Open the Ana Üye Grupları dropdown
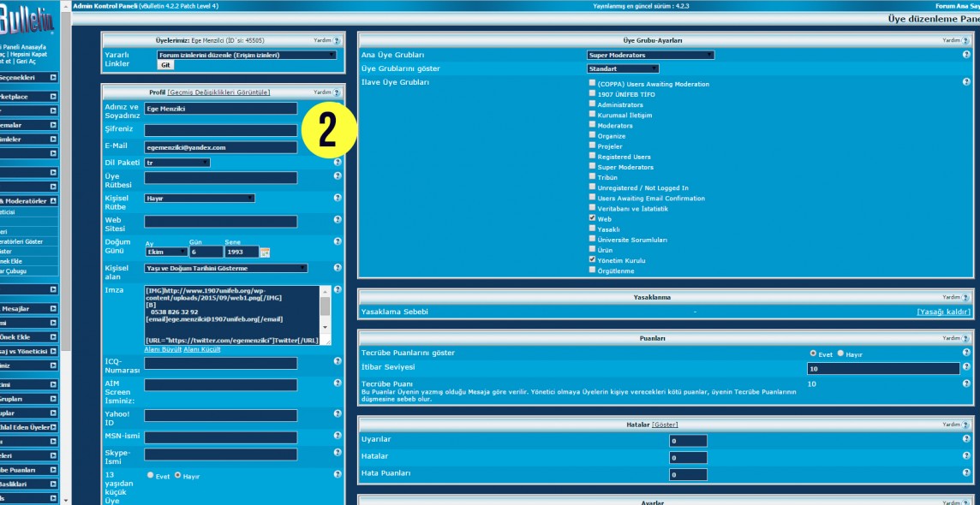Viewport: 980px width, 505px height. [650, 56]
